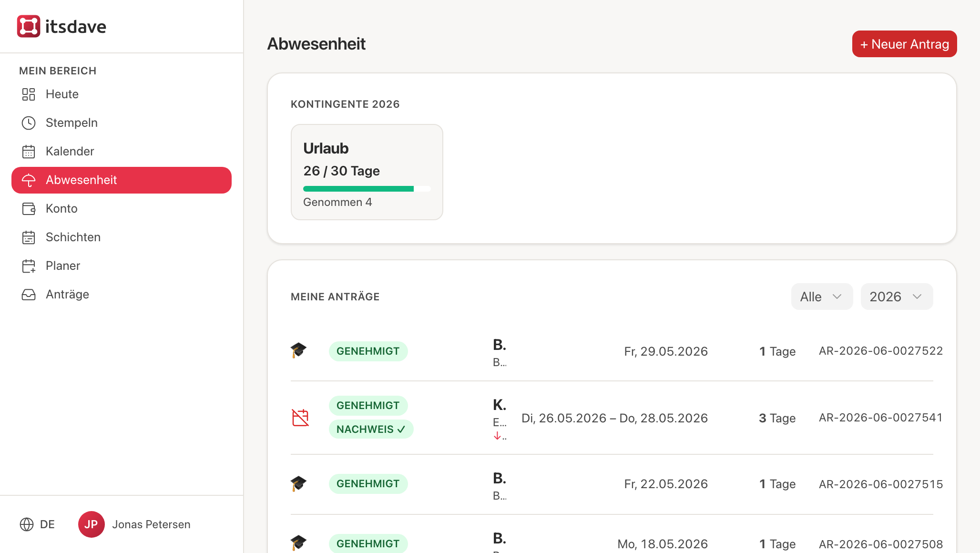Click crossed calendar icon of sick leave row
Screen dimensions: 980x553
pyautogui.click(x=300, y=418)
